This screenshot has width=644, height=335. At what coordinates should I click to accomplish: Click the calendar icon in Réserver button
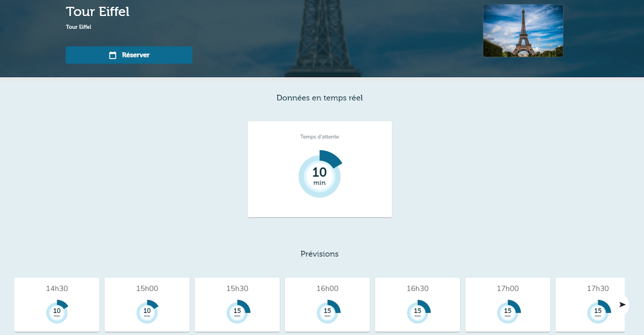(x=113, y=55)
